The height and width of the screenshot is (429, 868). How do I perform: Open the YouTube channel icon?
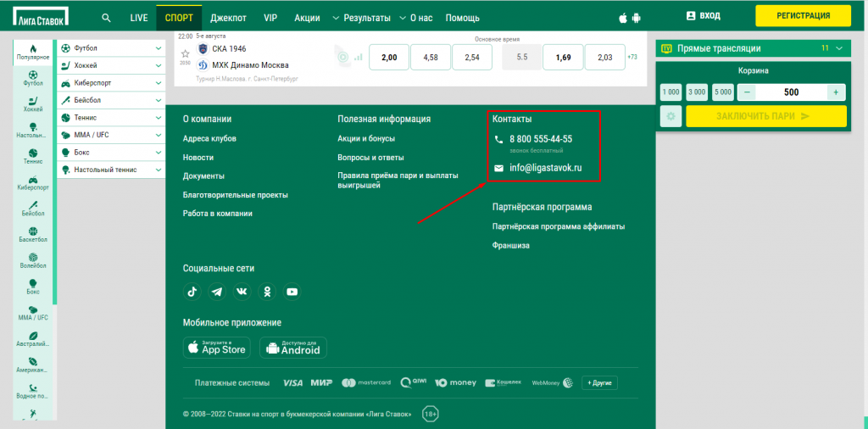[x=292, y=292]
